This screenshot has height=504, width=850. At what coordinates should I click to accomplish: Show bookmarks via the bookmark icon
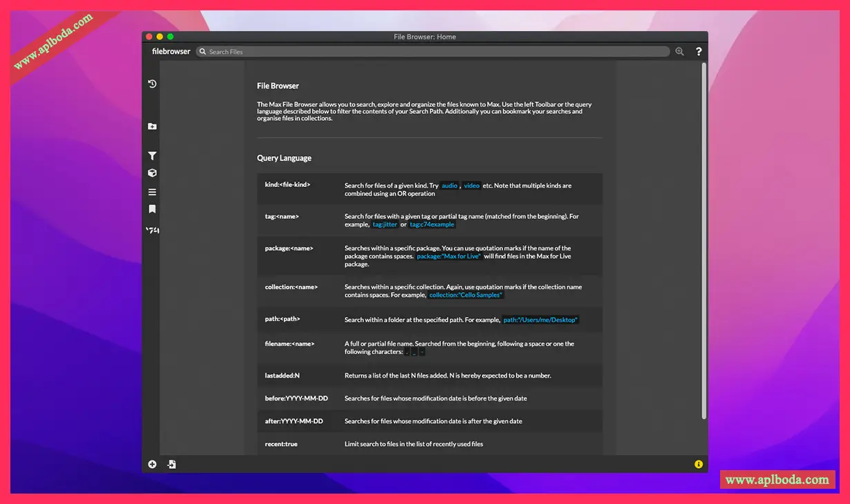[152, 209]
